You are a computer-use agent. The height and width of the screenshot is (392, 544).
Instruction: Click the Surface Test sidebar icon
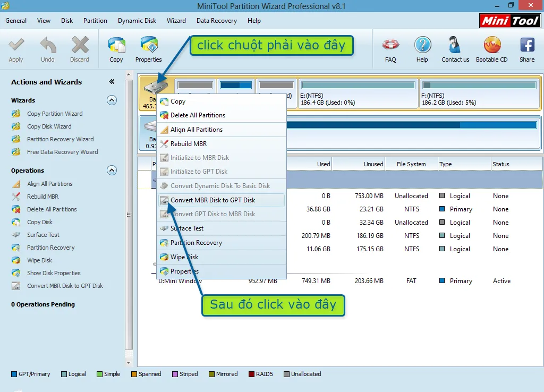click(x=16, y=235)
